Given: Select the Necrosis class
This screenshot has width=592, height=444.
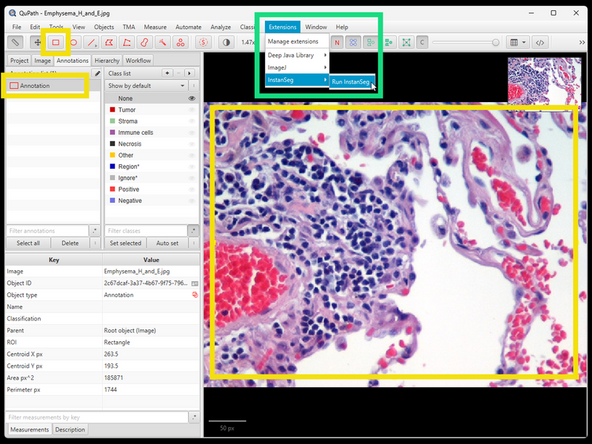Looking at the screenshot, I should 151,144.
